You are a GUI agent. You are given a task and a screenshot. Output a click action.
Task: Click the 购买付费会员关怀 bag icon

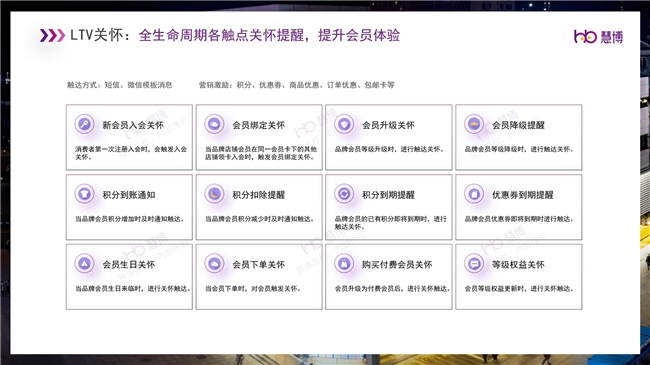pyautogui.click(x=344, y=263)
